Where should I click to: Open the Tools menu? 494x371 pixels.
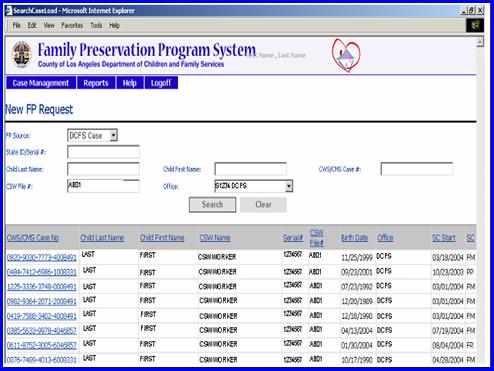pyautogui.click(x=96, y=25)
